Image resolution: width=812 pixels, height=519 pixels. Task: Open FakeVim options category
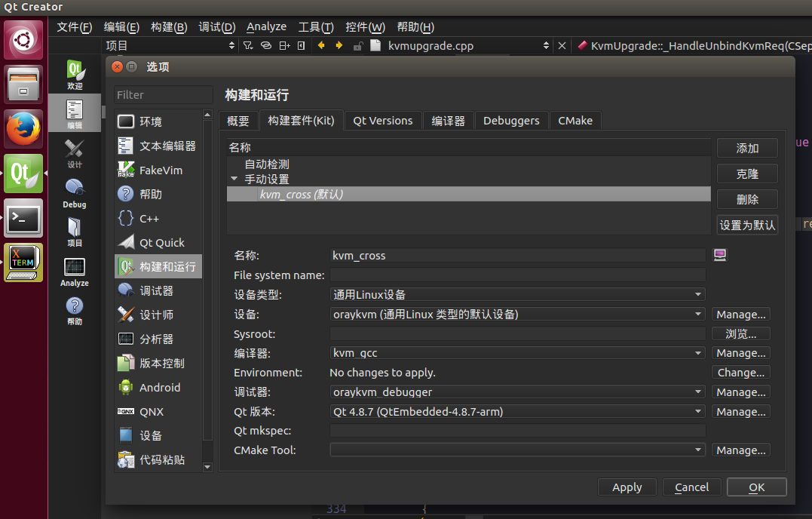click(x=158, y=170)
